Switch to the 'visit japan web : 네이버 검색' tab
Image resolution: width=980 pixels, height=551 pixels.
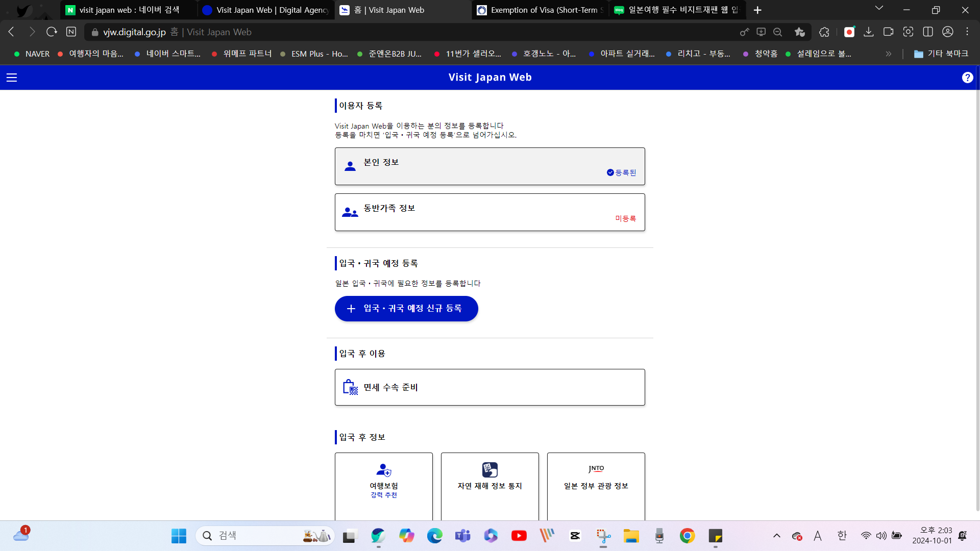pyautogui.click(x=128, y=10)
